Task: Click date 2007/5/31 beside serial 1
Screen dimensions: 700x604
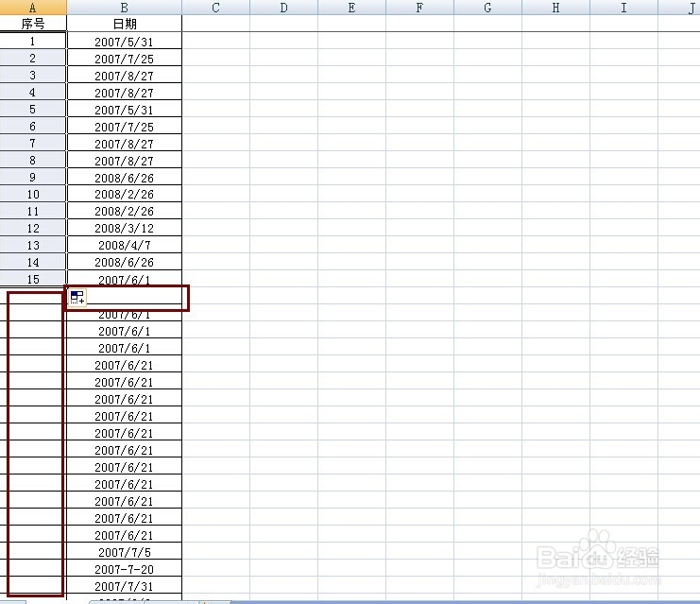Action: click(x=125, y=41)
